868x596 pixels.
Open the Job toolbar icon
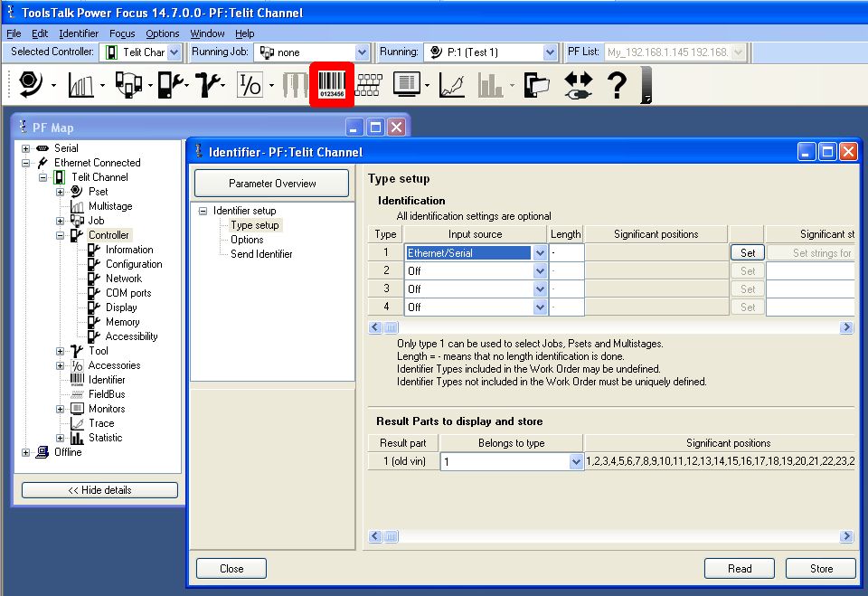(x=128, y=85)
